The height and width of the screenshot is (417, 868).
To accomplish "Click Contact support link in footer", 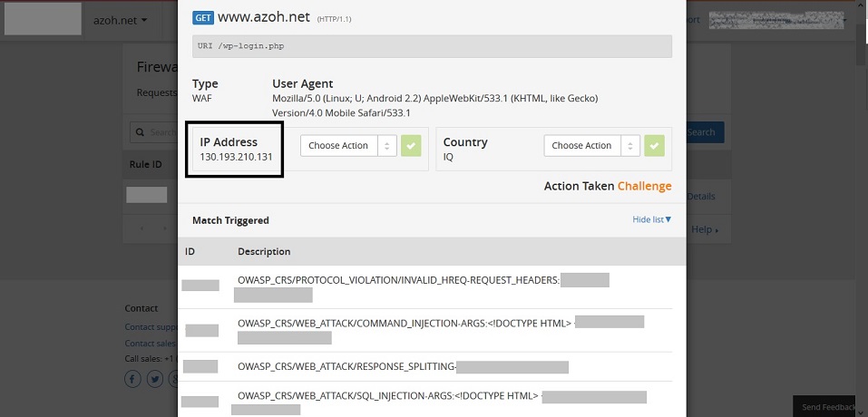I will pos(151,327).
